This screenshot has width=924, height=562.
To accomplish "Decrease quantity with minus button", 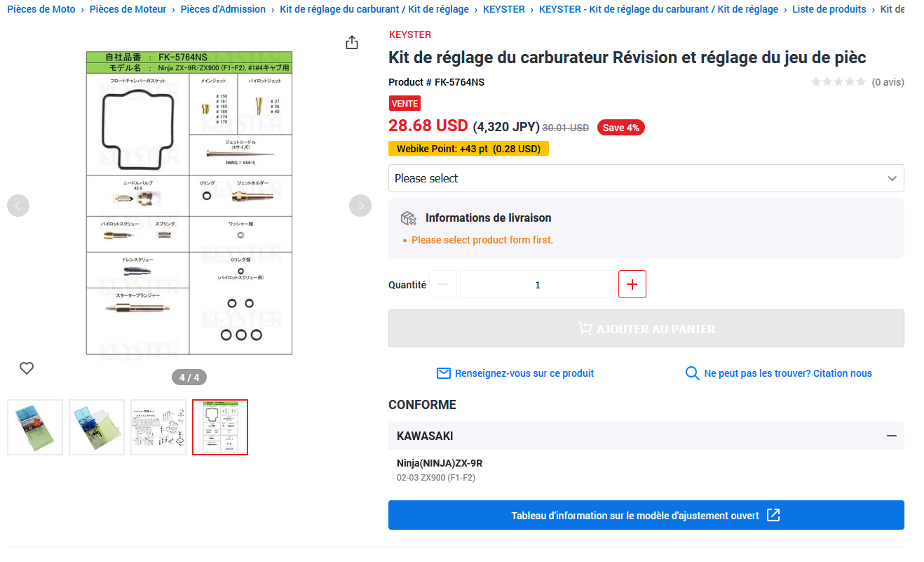I will (443, 284).
